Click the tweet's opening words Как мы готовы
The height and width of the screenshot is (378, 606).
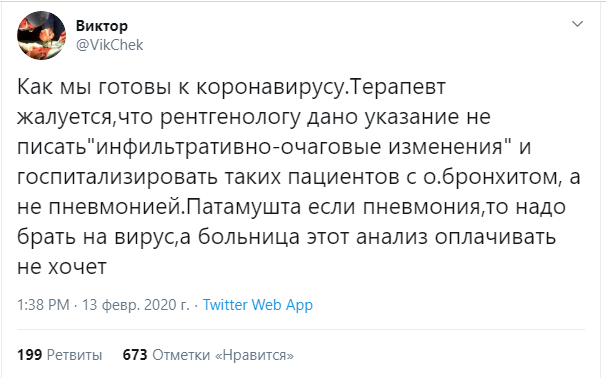(x=94, y=88)
